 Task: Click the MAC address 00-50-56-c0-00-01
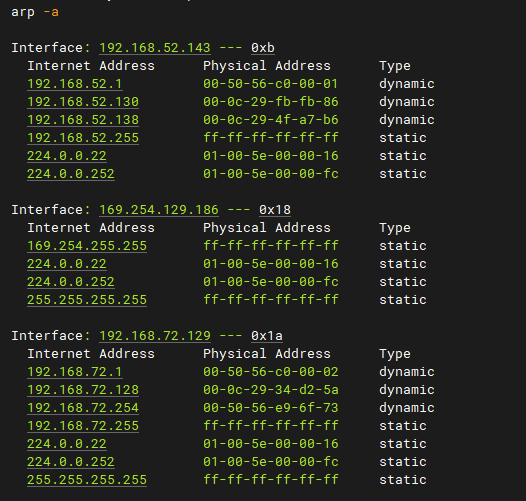[x=271, y=84]
